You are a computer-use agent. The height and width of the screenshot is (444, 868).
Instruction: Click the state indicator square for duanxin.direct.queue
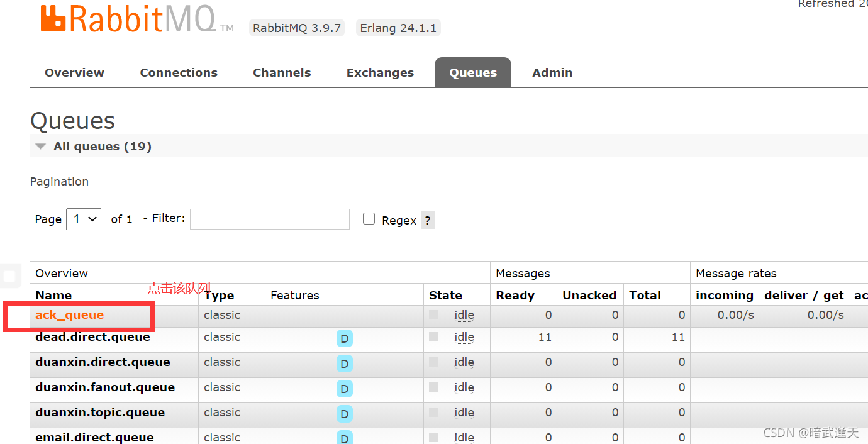click(433, 362)
